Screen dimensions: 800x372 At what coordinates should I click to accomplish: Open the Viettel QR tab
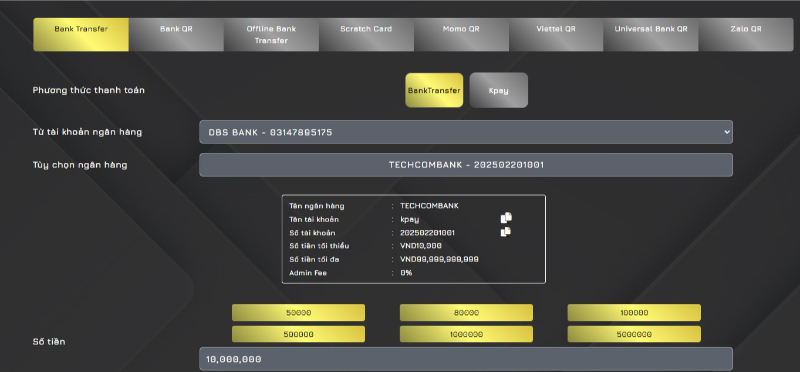coord(556,35)
